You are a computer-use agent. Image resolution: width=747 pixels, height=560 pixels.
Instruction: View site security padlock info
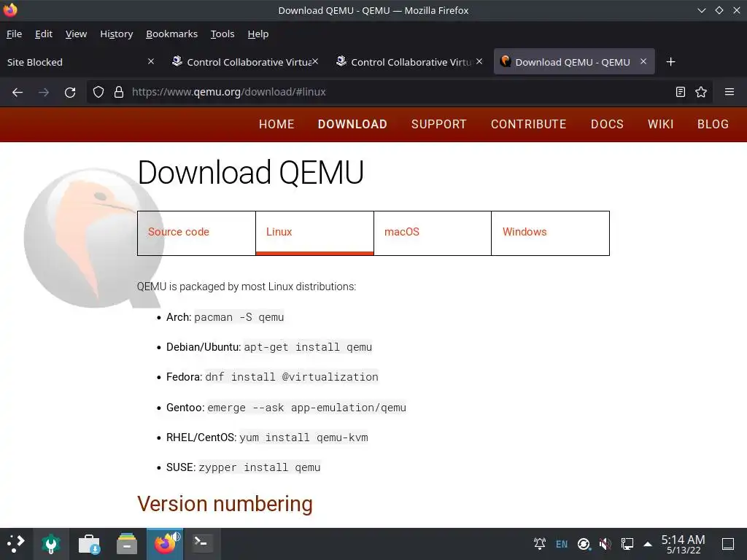pos(119,92)
